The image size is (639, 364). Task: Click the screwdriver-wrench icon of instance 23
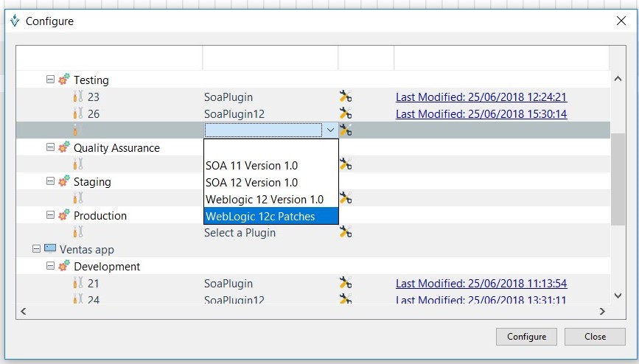pyautogui.click(x=78, y=97)
